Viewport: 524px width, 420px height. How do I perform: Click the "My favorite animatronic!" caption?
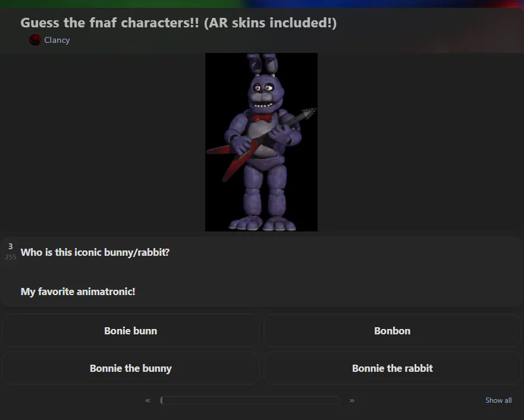[78, 292]
